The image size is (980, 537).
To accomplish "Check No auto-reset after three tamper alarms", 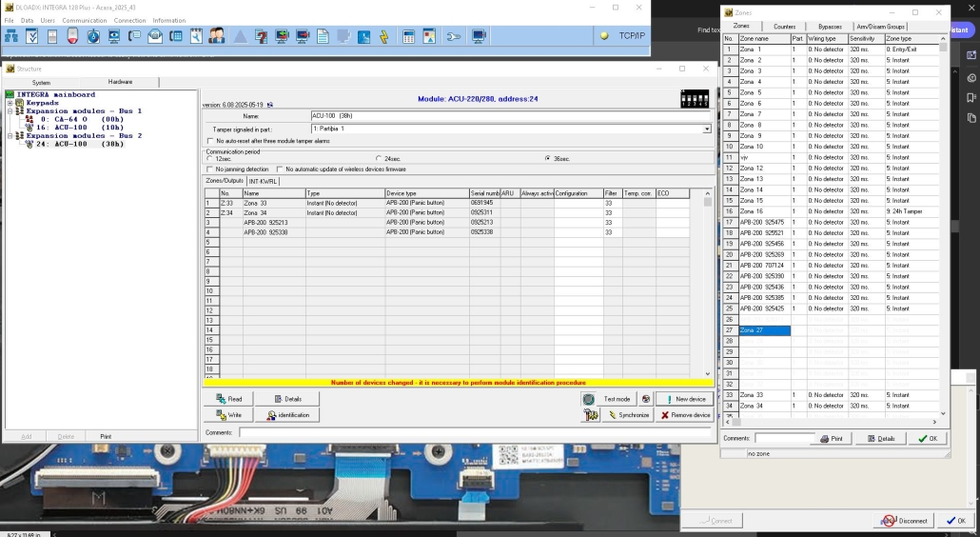I will point(209,141).
